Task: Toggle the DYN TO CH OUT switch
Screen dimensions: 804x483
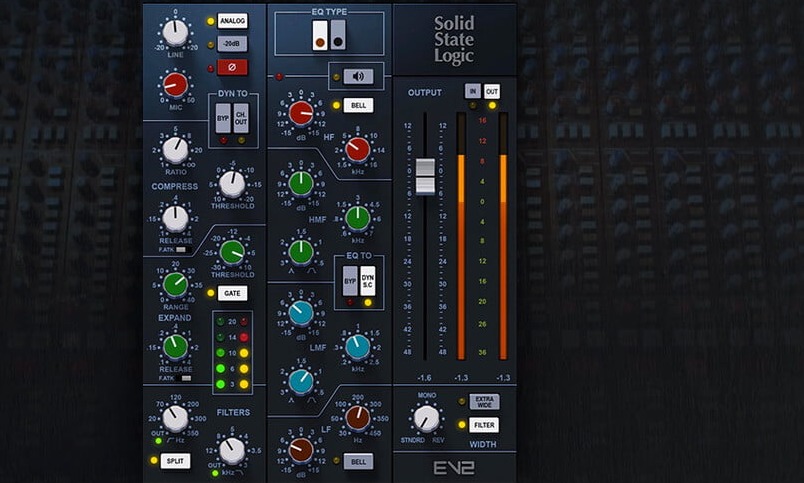Action: pyautogui.click(x=241, y=118)
